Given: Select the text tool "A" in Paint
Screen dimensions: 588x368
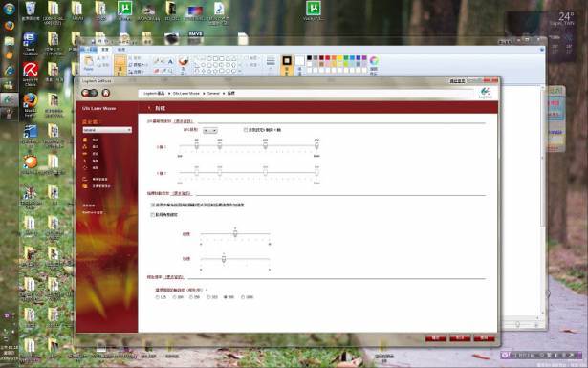Looking at the screenshot, I should 170,61.
